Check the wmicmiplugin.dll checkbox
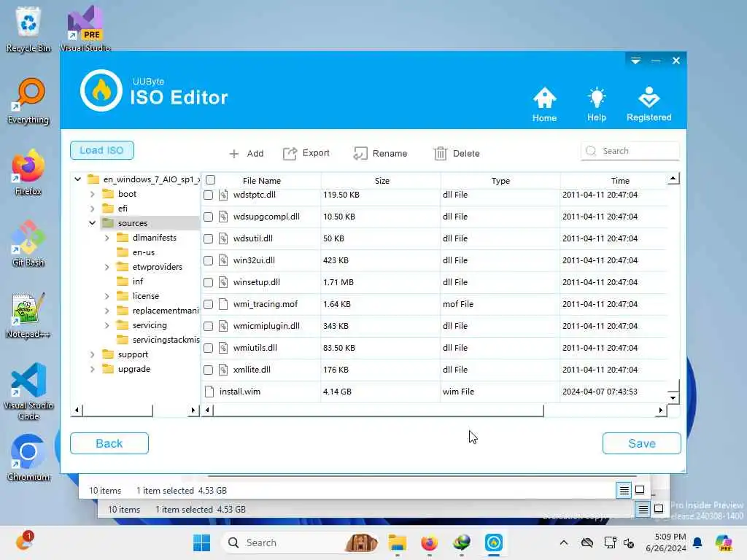 pyautogui.click(x=208, y=327)
